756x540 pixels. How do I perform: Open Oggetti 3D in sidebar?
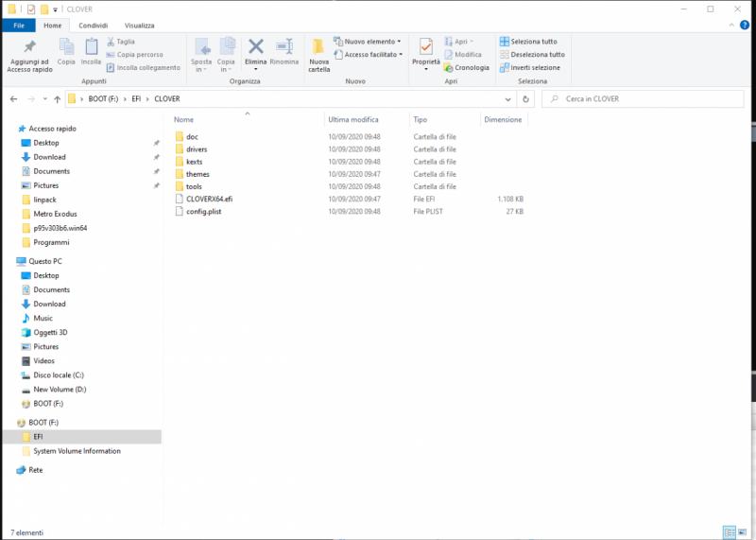coord(50,333)
